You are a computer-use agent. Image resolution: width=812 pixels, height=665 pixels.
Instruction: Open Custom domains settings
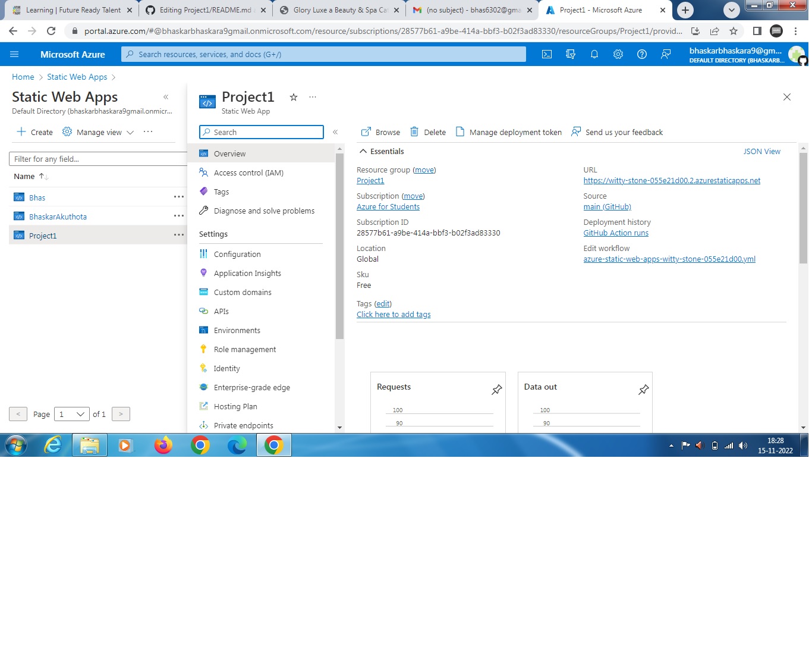(x=243, y=292)
